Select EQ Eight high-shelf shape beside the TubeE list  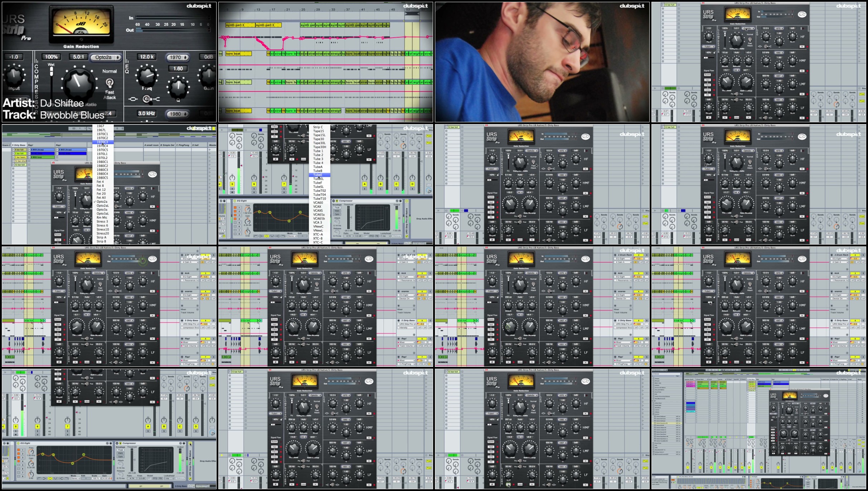pyautogui.click(x=277, y=236)
